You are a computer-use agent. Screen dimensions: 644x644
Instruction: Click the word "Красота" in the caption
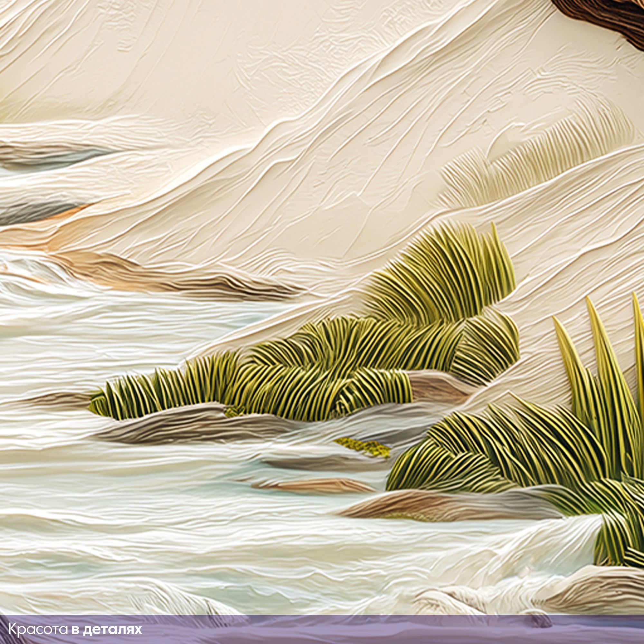click(38, 630)
